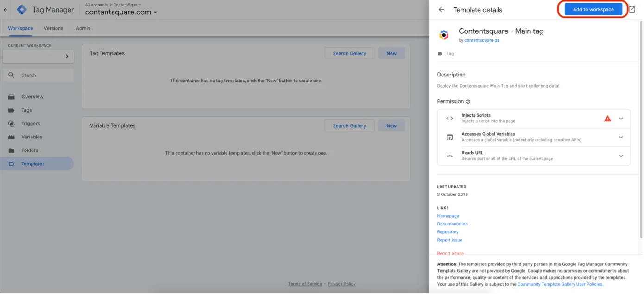Click the contentsquare-ps author link
644x294 pixels.
click(482, 40)
